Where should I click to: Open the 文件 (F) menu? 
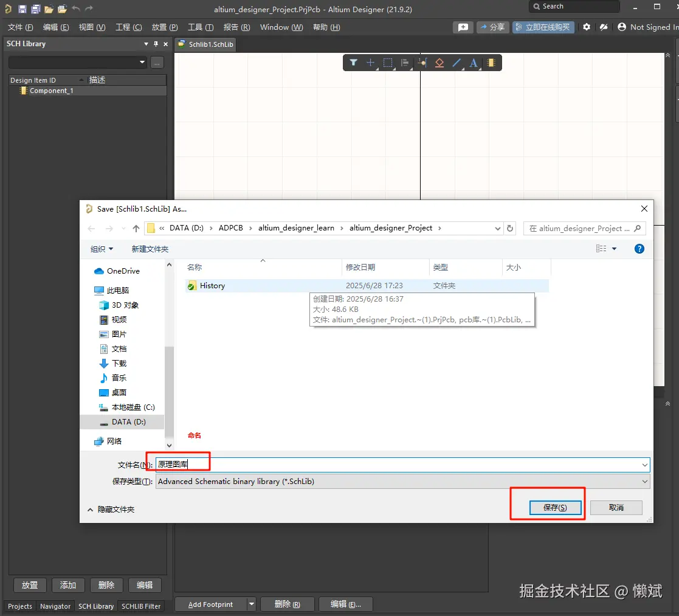tap(20, 27)
